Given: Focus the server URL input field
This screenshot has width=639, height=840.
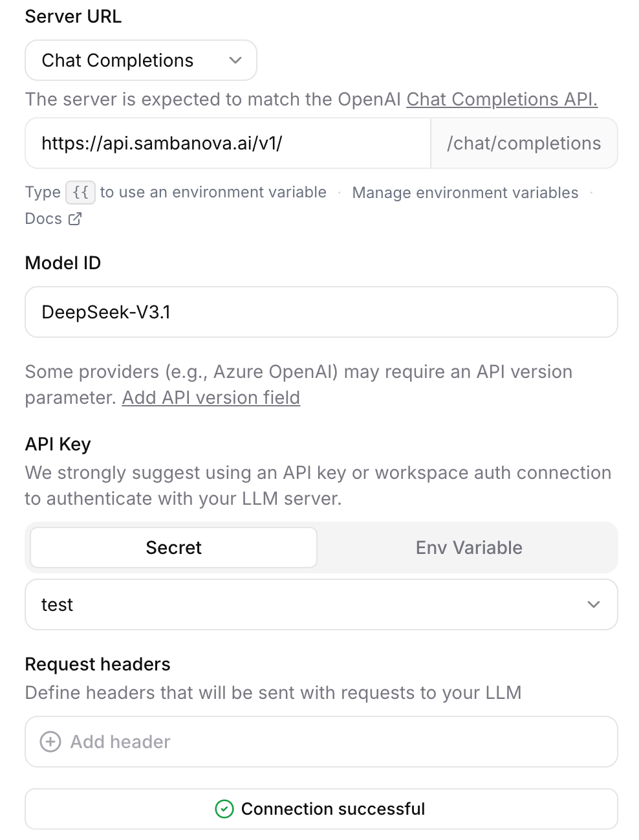Looking at the screenshot, I should 228,143.
